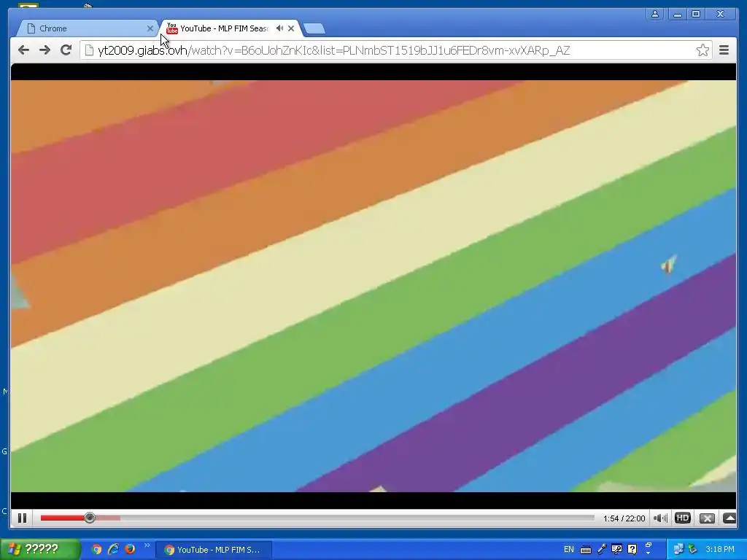This screenshot has width=747, height=560.
Task: Open a new tab
Action: click(x=314, y=28)
